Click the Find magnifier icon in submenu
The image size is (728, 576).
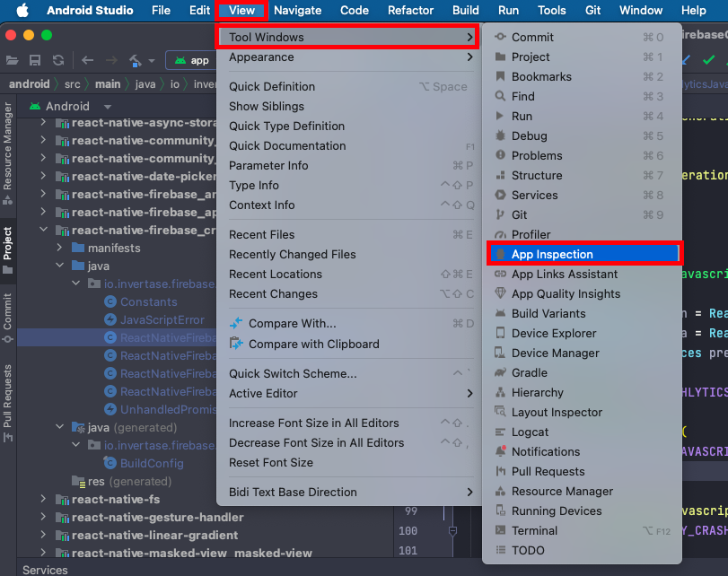500,96
